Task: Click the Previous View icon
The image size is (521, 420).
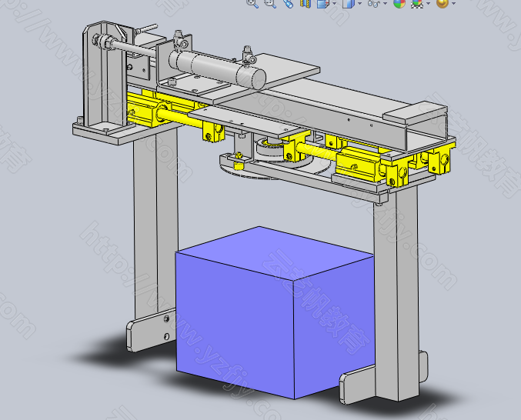Action: pos(288,3)
